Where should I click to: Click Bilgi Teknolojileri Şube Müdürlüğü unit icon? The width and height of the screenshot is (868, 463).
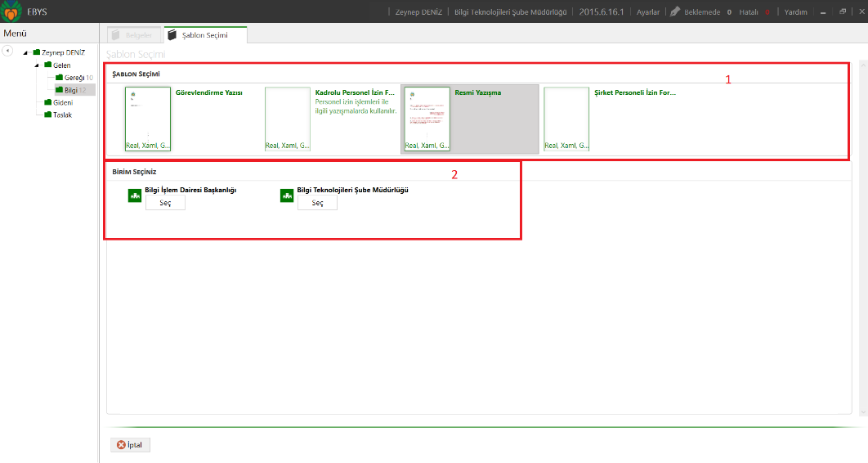pyautogui.click(x=287, y=196)
